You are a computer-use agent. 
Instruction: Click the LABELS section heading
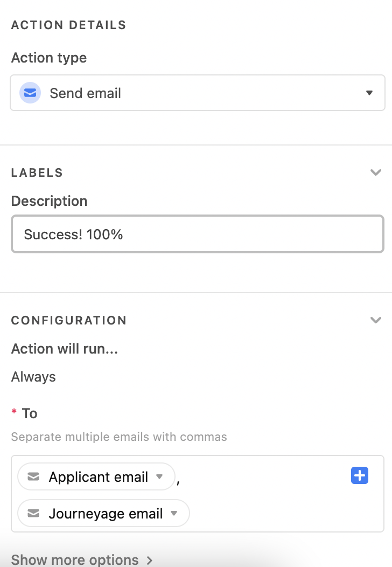[x=37, y=173]
